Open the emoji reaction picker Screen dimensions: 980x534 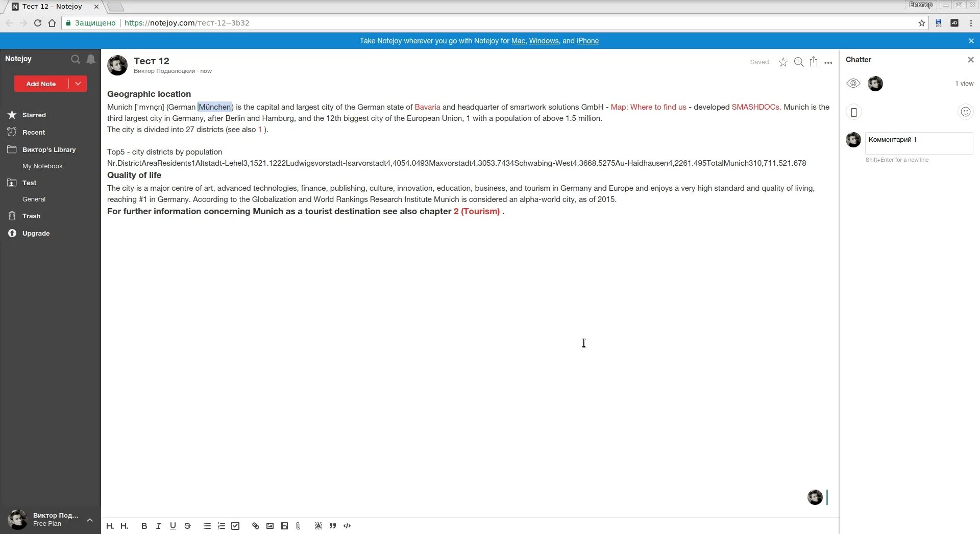966,112
